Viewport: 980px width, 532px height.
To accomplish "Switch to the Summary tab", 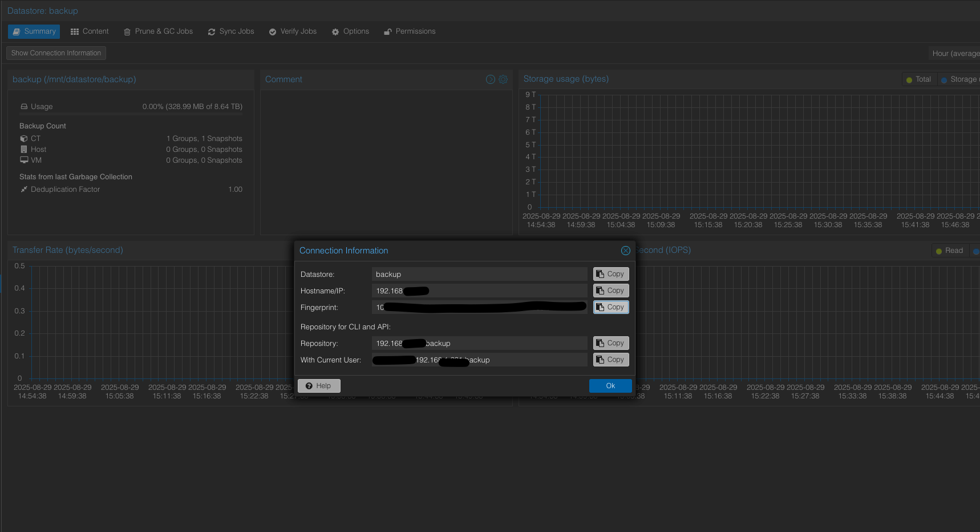I will click(34, 31).
